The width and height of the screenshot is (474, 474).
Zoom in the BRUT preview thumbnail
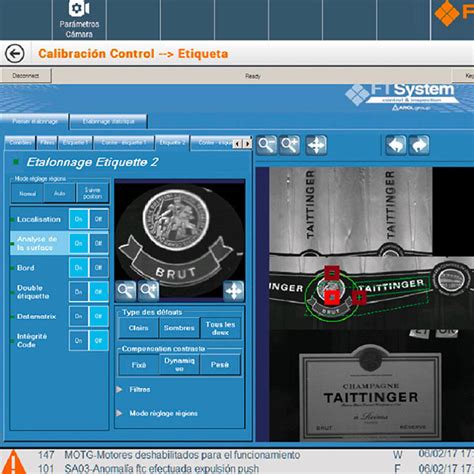(x=149, y=291)
